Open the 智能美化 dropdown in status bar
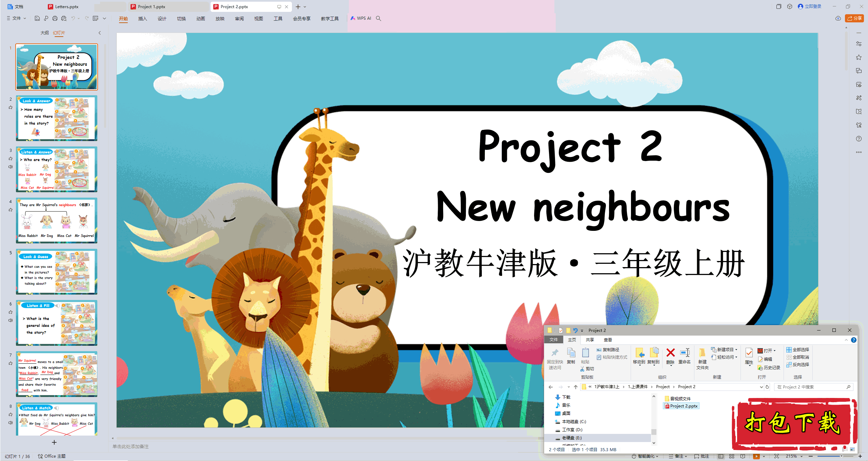 [645, 456]
